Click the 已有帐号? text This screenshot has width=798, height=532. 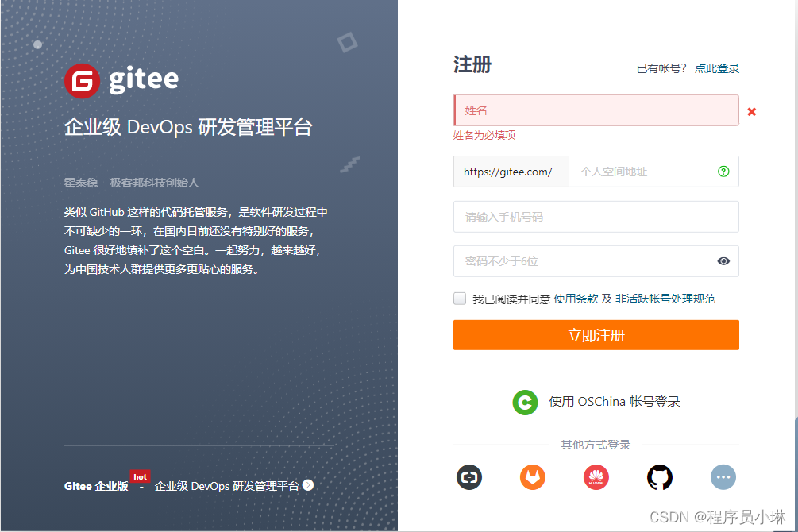click(x=661, y=68)
